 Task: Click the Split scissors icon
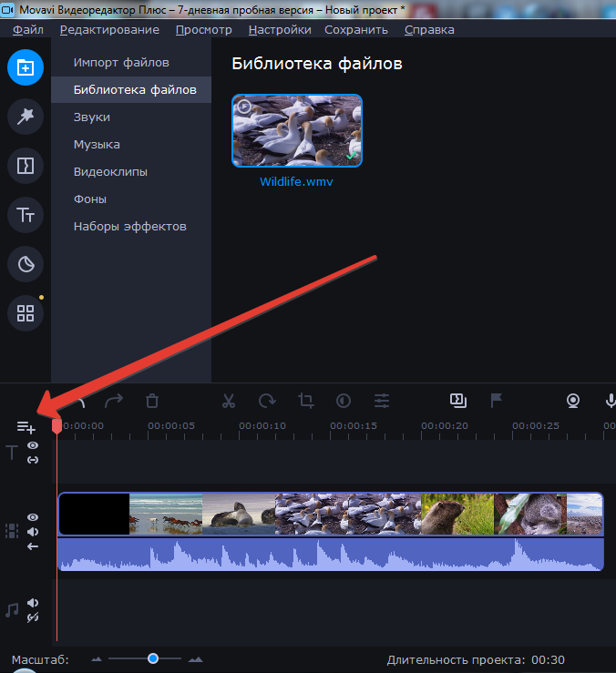click(x=228, y=401)
